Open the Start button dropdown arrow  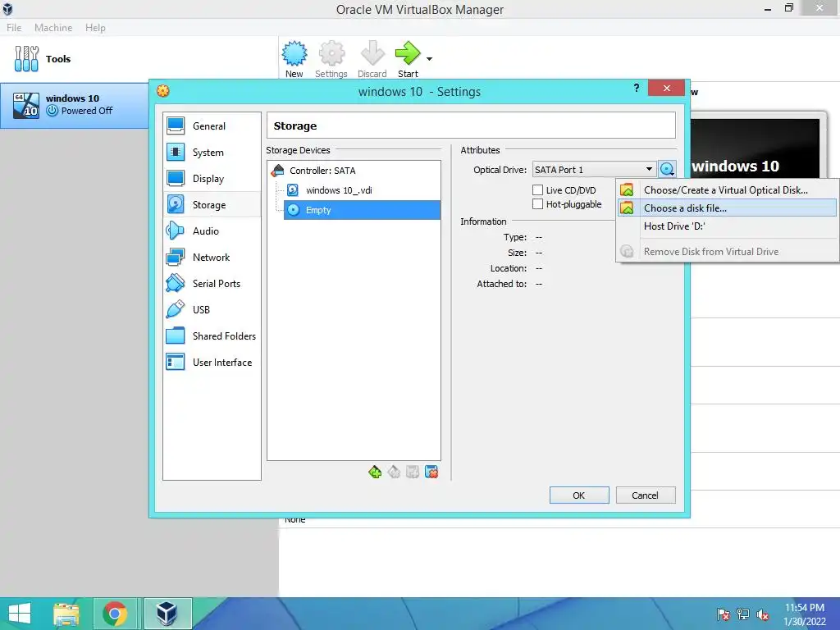click(429, 59)
